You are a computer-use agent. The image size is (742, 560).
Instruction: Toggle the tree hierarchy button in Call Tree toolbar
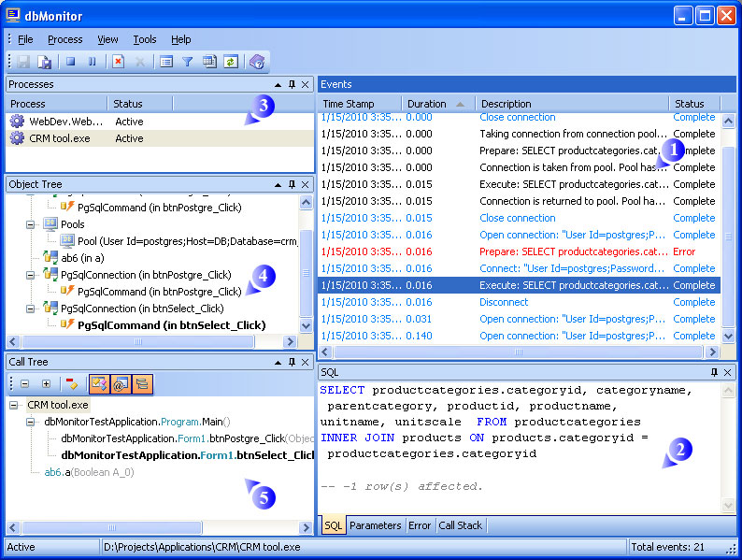pyautogui.click(x=141, y=383)
